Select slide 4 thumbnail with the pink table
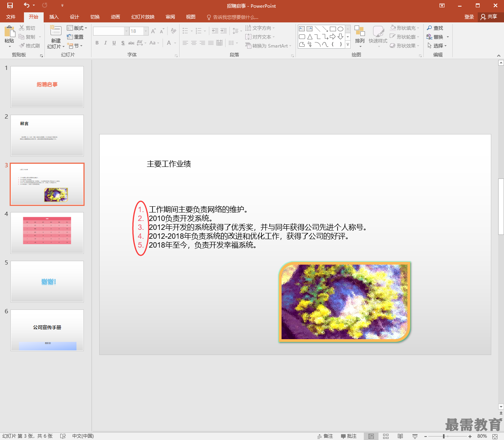The width and height of the screenshot is (504, 440). [x=47, y=233]
